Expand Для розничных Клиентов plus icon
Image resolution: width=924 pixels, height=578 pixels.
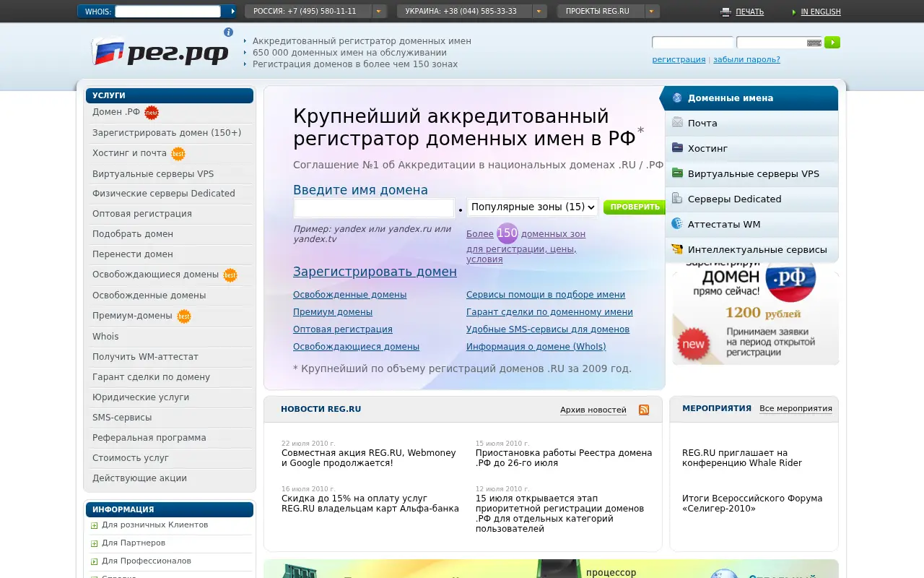click(95, 525)
